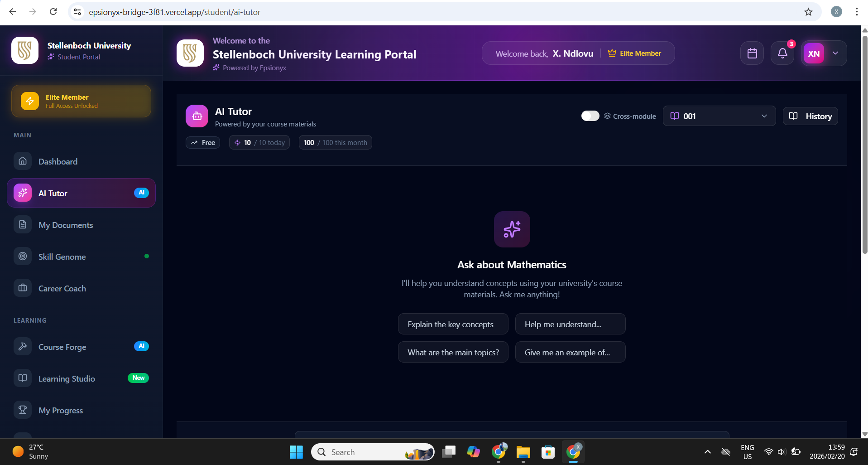This screenshot has height=465, width=868.
Task: Click the 100 / 100 this month counter
Action: pyautogui.click(x=336, y=143)
